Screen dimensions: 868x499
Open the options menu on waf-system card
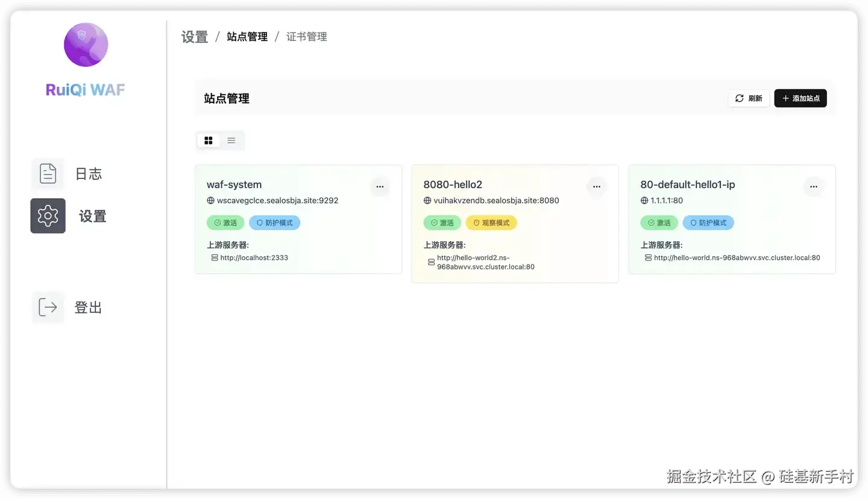coord(380,187)
